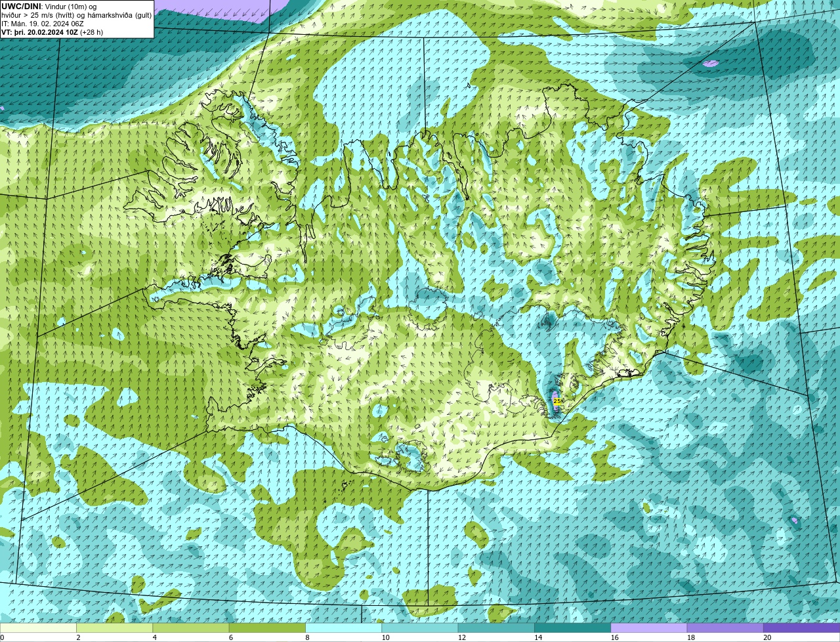Click the scale label '20'
Screen dimensions: 840x642
point(767,637)
